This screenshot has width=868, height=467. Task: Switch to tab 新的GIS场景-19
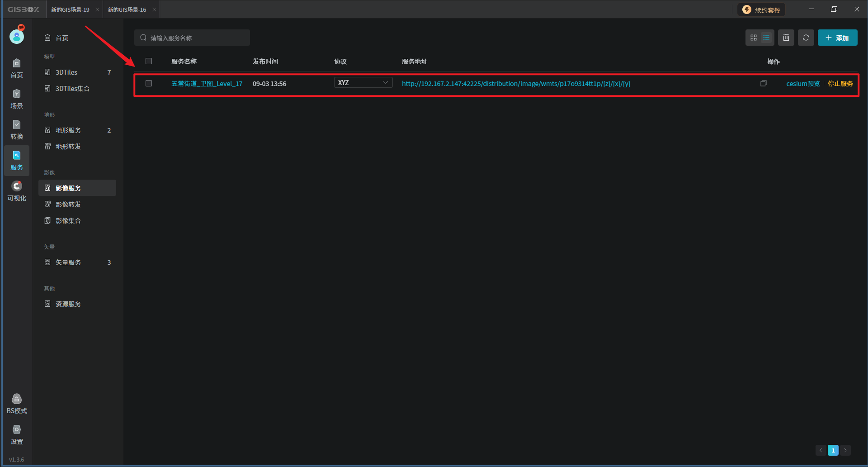click(71, 10)
